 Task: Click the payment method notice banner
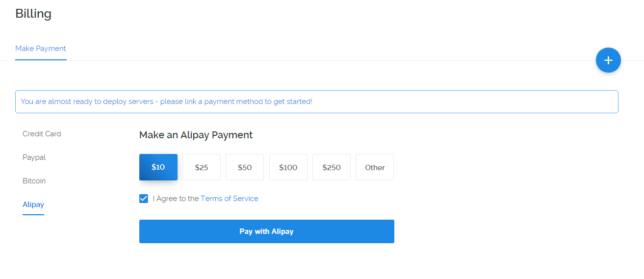pos(316,101)
